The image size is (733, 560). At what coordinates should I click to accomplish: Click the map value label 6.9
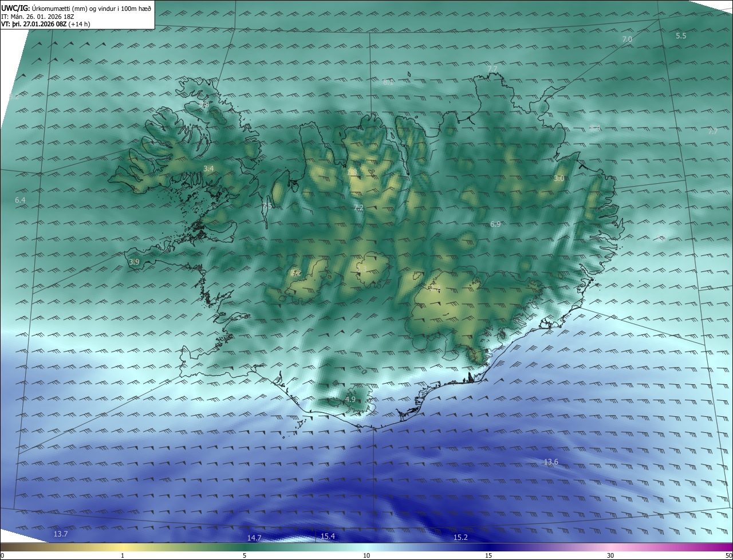coord(495,224)
